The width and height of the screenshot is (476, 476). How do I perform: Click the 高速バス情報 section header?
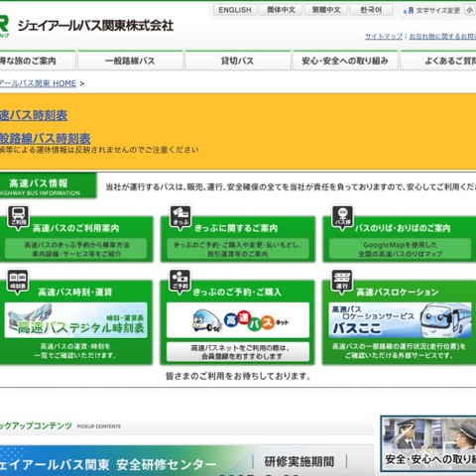tap(49, 185)
